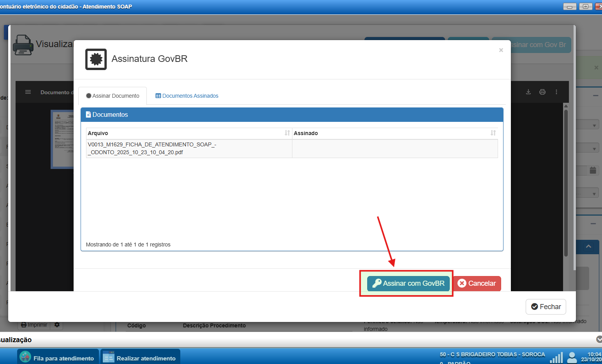
Task: Cancel the GovBR signature dialog
Action: tap(477, 283)
